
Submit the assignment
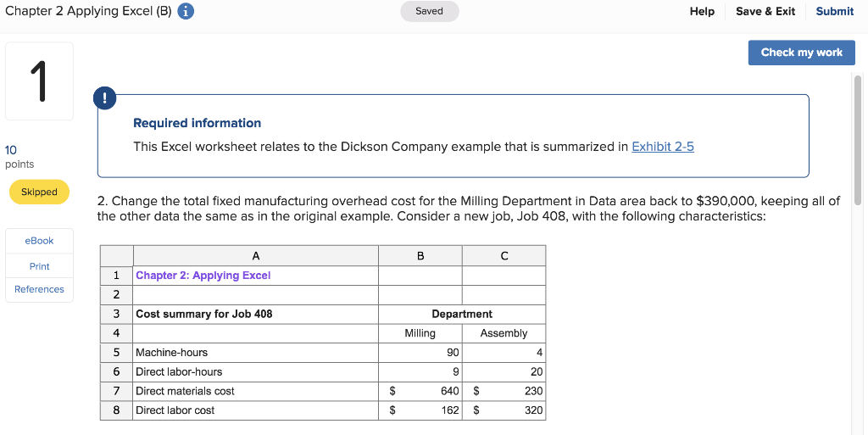point(835,11)
